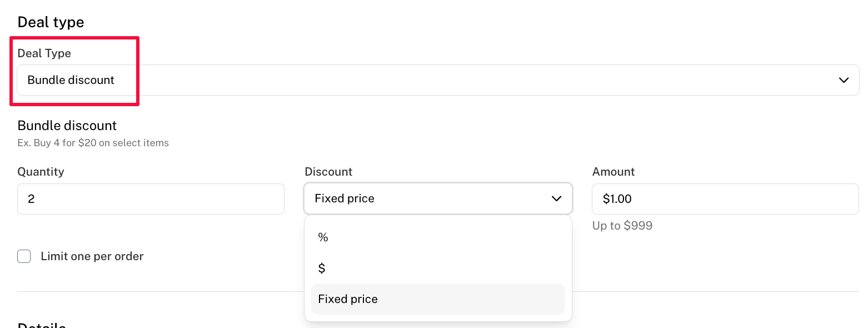Image resolution: width=868 pixels, height=328 pixels.
Task: Click the 'Limit one per order' label text
Action: (92, 256)
